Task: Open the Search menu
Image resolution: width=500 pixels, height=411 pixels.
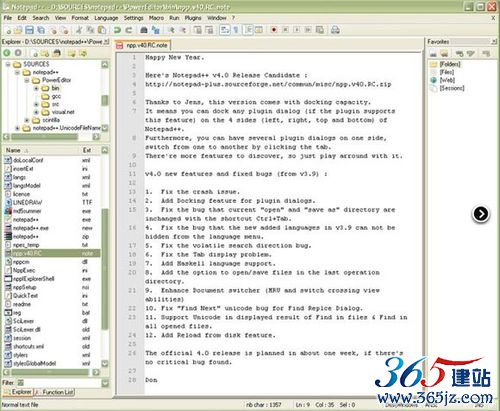Action: [x=41, y=18]
